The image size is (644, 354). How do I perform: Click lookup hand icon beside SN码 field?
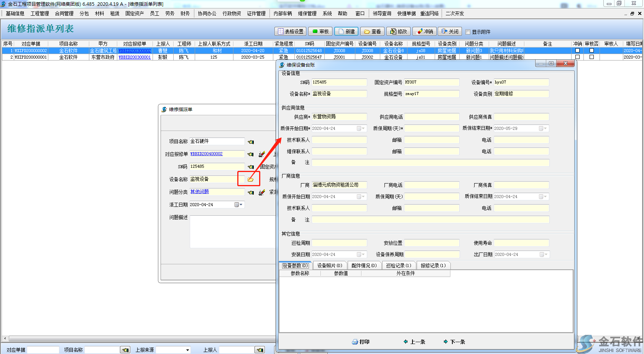click(x=251, y=167)
